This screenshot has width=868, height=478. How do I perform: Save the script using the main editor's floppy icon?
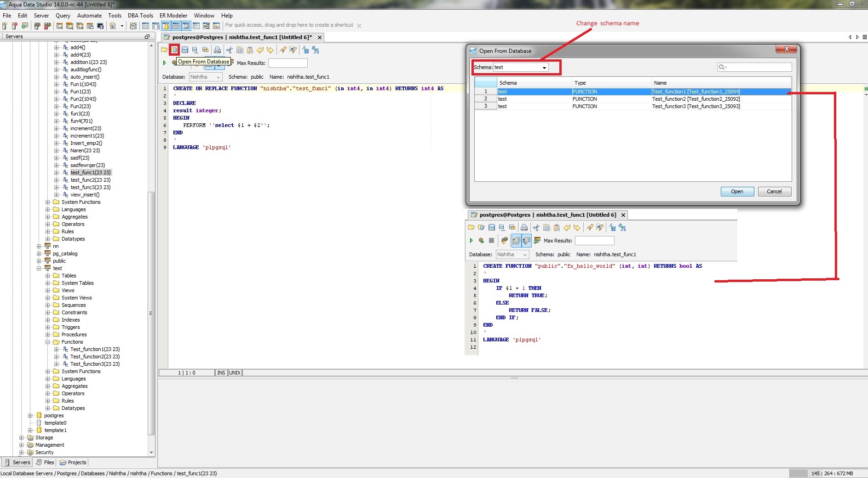185,50
